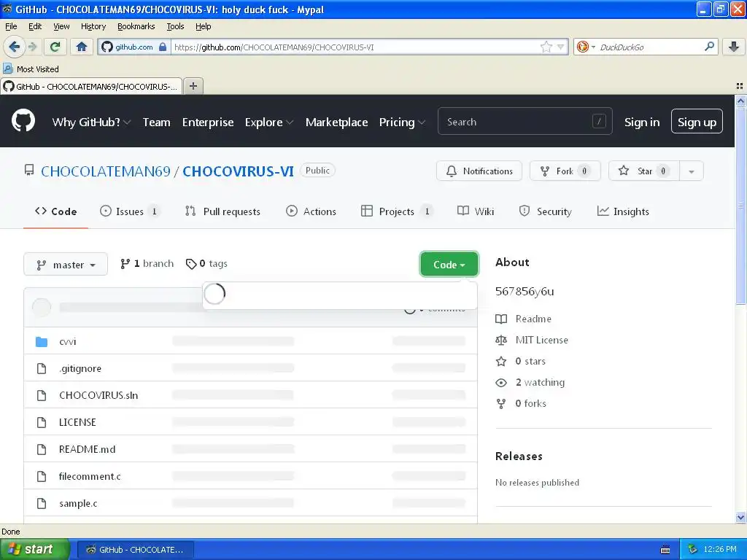Switch to the Security tab

point(545,211)
